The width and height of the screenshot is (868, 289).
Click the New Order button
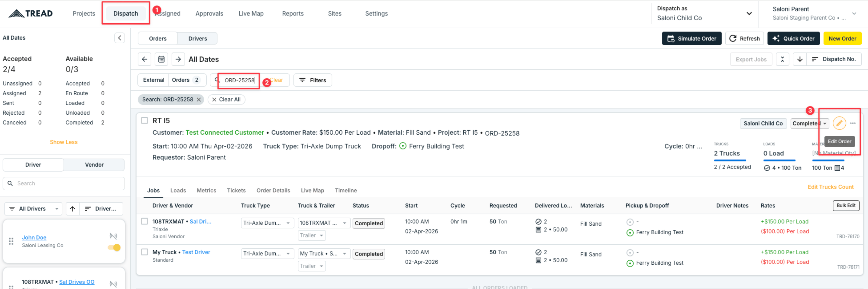842,38
